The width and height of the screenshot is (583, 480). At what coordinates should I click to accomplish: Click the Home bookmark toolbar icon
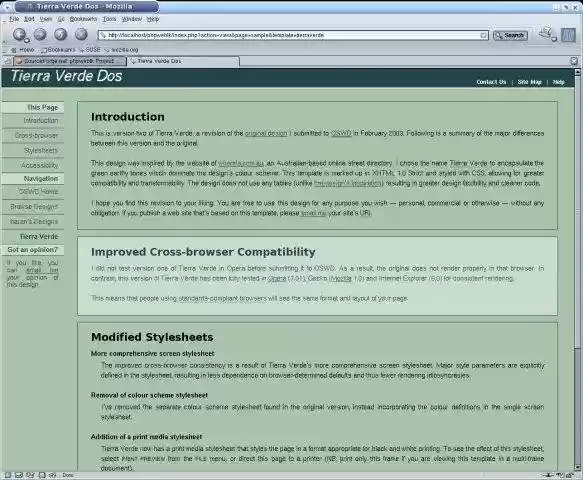[x=22, y=49]
